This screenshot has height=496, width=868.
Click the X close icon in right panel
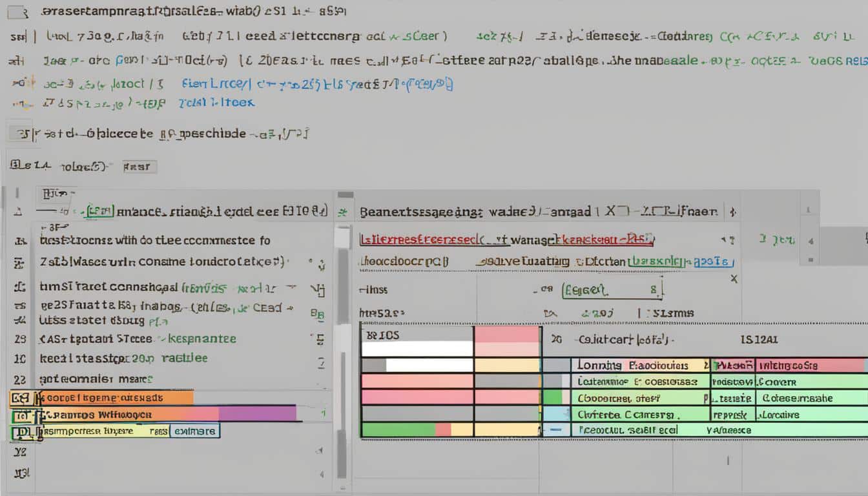pos(733,279)
